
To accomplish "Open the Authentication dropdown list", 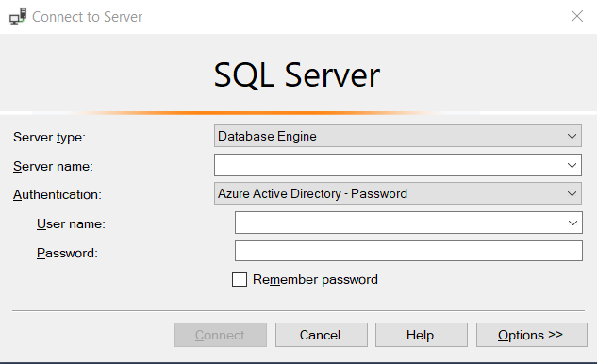I will [398, 194].
